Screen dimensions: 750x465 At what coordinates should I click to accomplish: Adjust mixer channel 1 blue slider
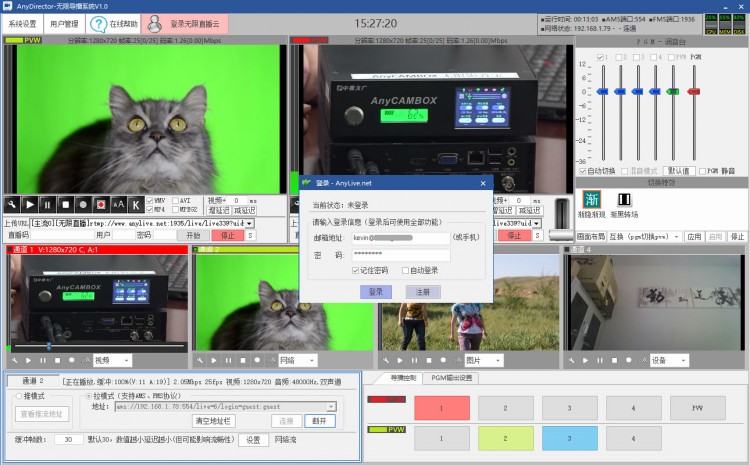pyautogui.click(x=603, y=91)
